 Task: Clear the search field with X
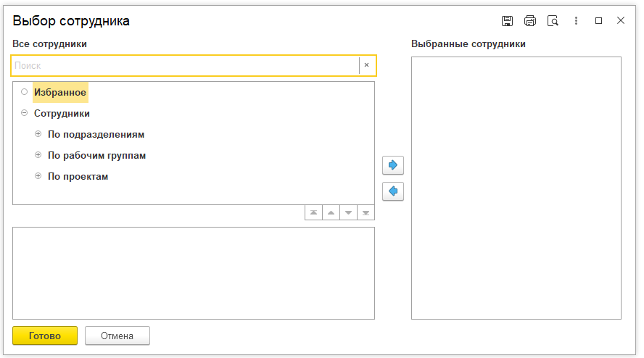click(367, 65)
